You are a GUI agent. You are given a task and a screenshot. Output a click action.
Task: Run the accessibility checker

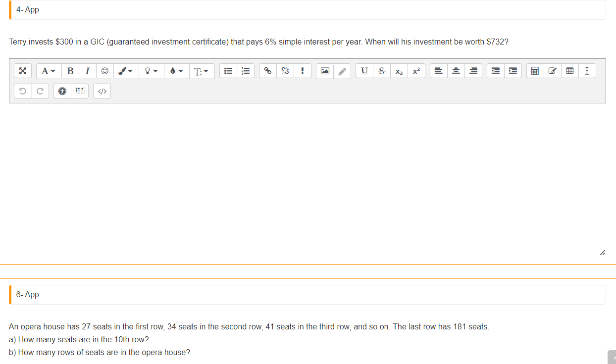coord(62,91)
